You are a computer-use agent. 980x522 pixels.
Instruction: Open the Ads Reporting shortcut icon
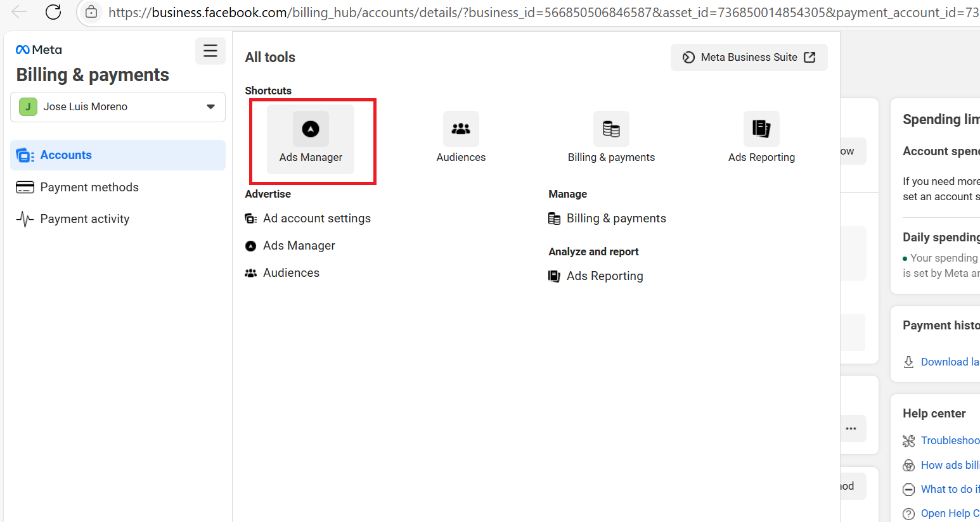click(761, 129)
